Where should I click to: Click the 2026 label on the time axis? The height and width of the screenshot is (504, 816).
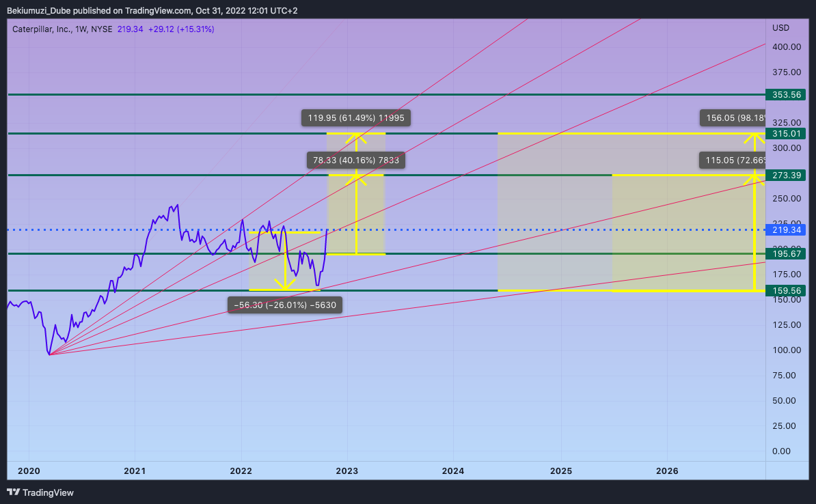coord(667,471)
